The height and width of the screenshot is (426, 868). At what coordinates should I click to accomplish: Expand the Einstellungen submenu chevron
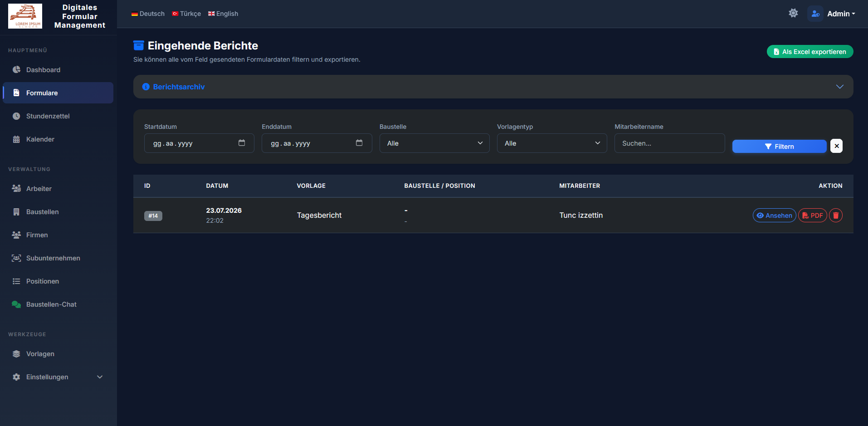pos(100,377)
